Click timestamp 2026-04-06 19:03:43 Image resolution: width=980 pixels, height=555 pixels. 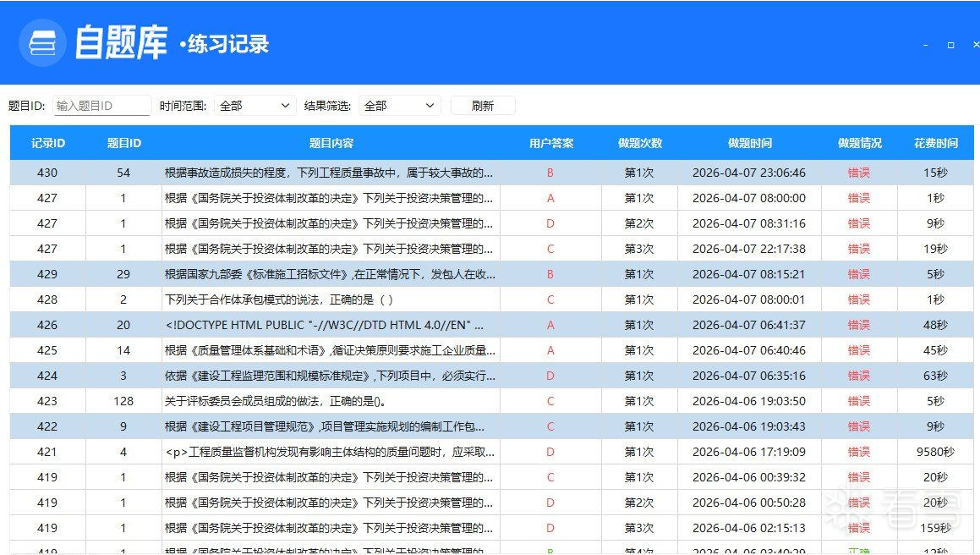(x=749, y=426)
